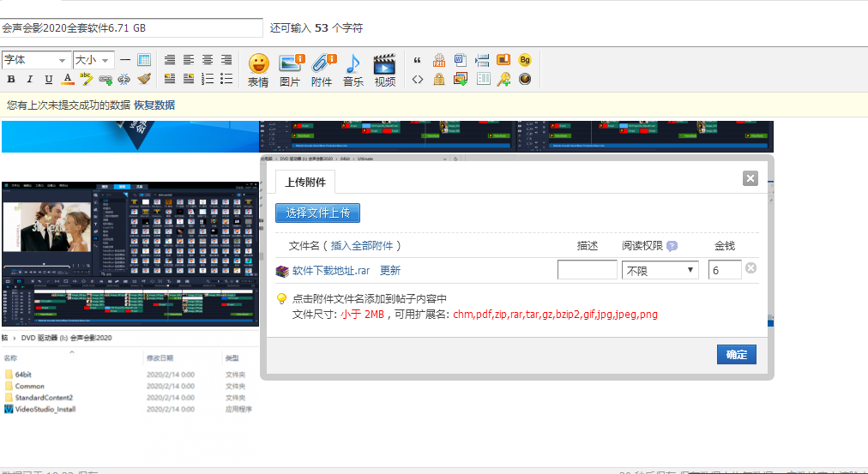Set post background with Bg icon

tap(525, 60)
